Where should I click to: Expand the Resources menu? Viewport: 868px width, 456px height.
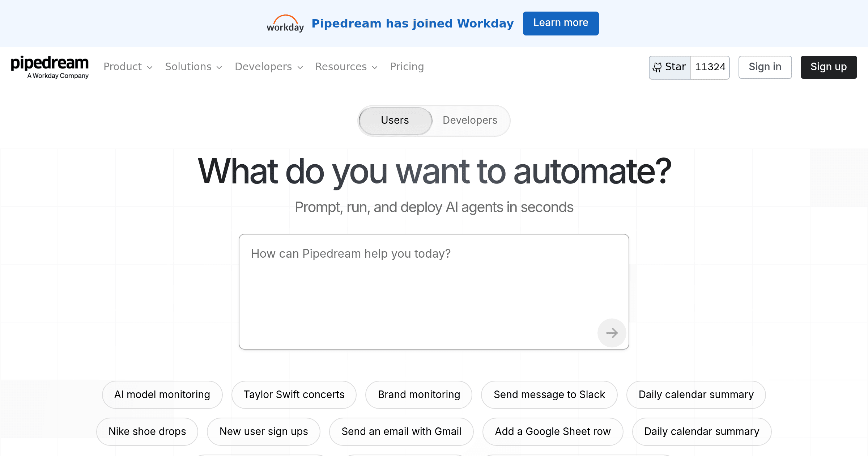(x=346, y=67)
